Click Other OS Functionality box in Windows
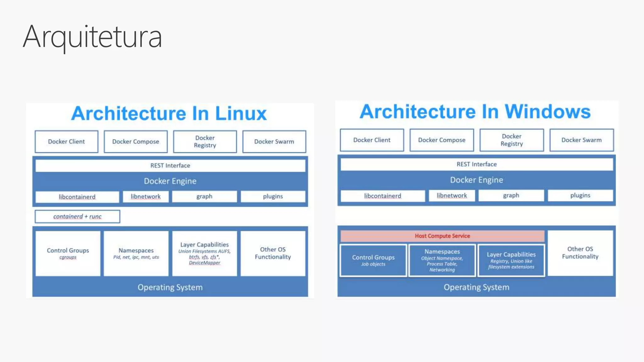 pos(580,253)
